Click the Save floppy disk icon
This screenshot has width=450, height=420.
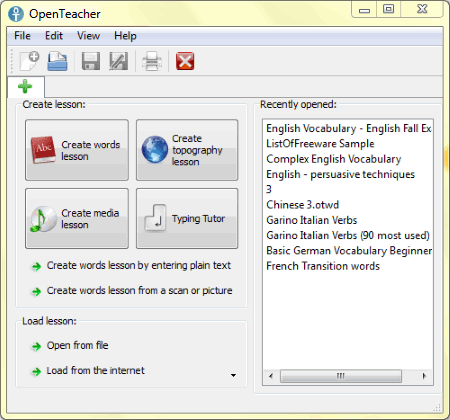pyautogui.click(x=91, y=61)
